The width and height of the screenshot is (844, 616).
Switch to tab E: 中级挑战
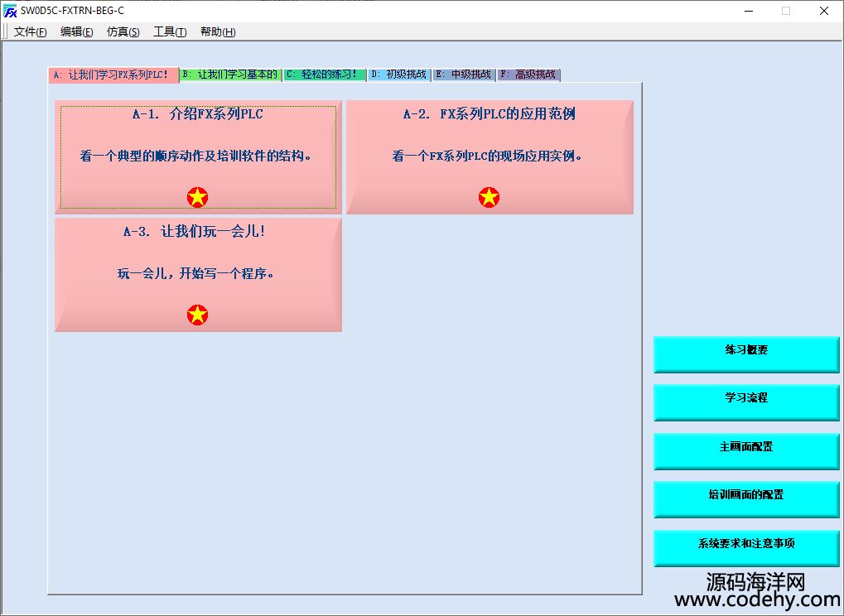[x=464, y=75]
